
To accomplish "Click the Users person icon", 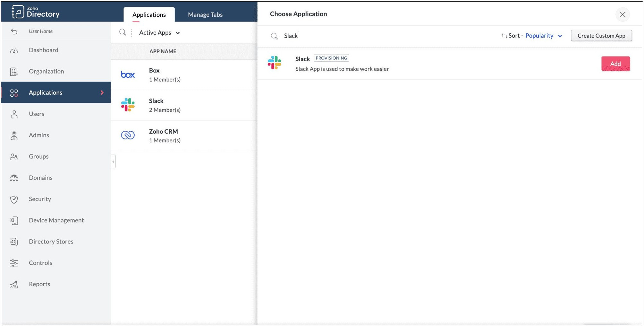I will [14, 114].
